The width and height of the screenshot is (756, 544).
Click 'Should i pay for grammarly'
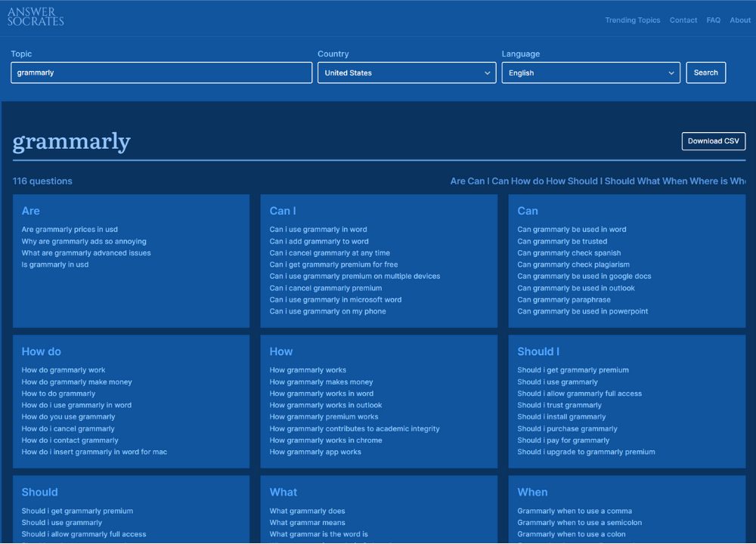[x=563, y=440]
